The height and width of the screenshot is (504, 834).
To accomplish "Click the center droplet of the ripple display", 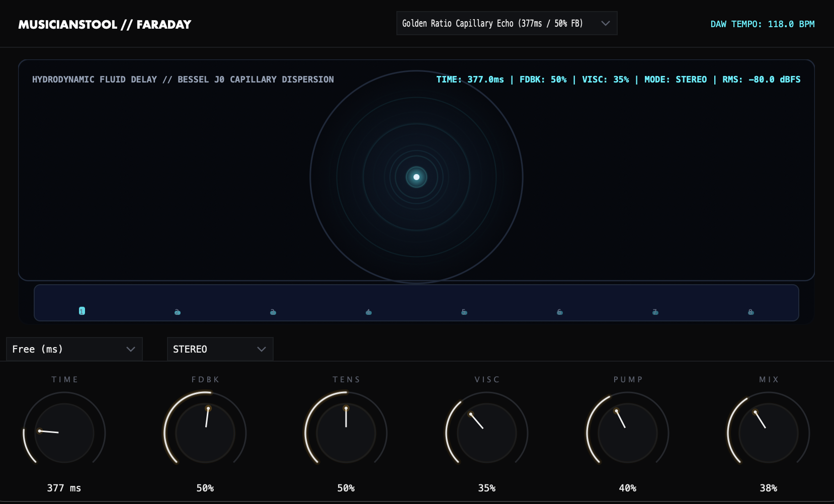I will point(416,177).
